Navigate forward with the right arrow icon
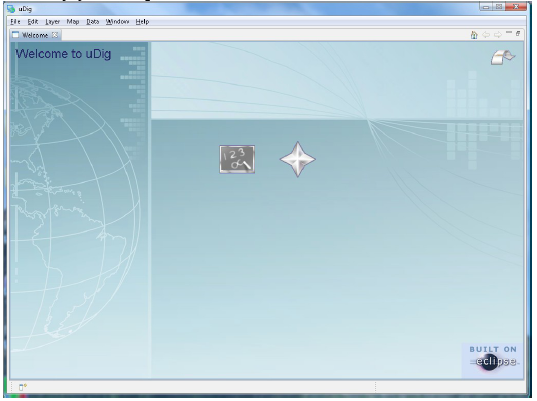This screenshot has height=401, width=537. point(498,35)
